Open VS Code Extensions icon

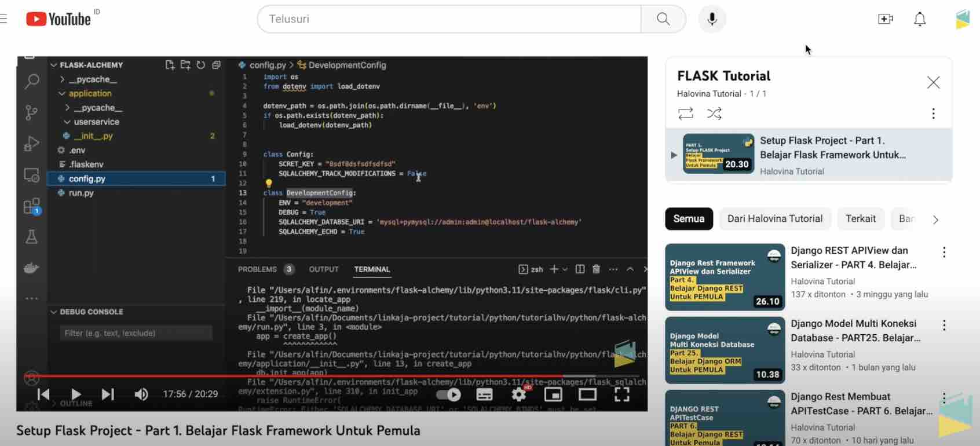point(32,206)
